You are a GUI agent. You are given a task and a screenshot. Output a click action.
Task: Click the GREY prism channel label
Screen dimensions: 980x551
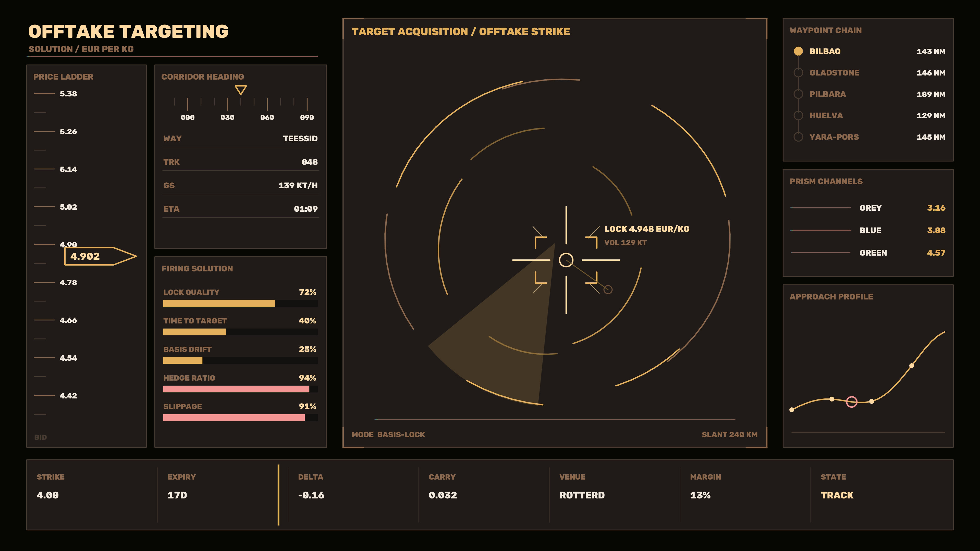tap(871, 208)
